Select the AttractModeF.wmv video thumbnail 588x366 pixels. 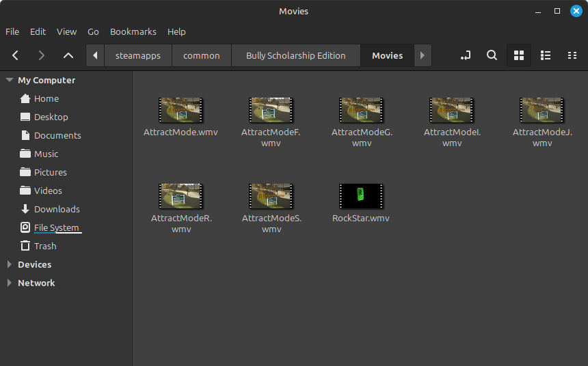click(271, 110)
